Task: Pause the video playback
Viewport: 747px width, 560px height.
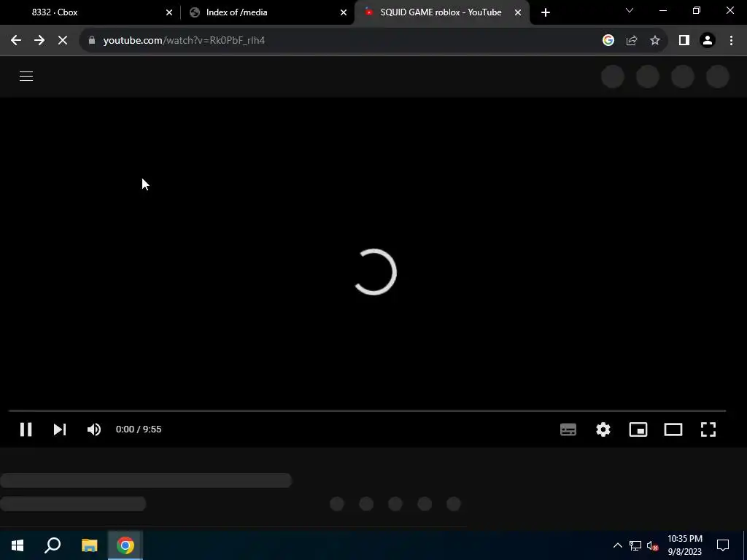Action: (26, 429)
